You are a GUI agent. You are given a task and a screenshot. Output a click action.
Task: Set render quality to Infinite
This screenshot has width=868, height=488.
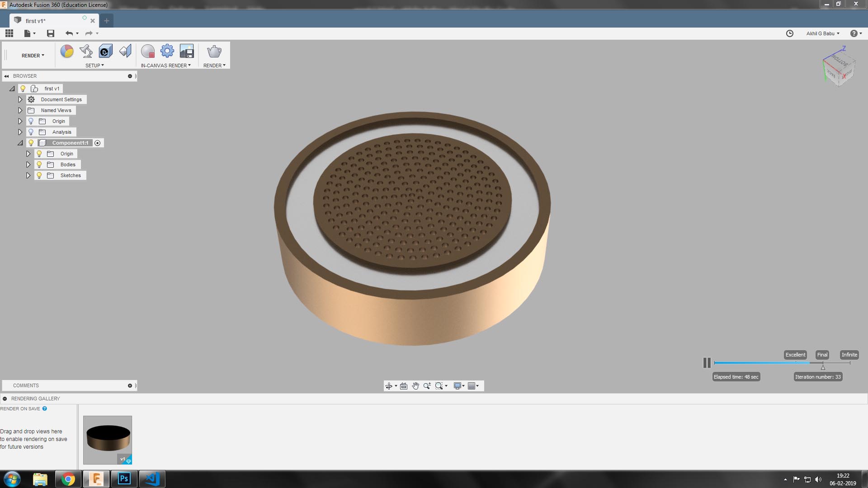pos(849,355)
